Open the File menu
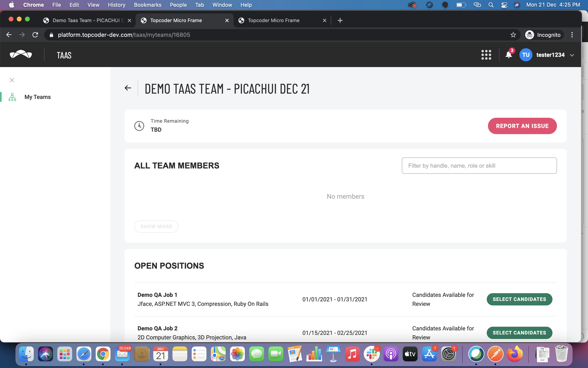 tap(56, 5)
